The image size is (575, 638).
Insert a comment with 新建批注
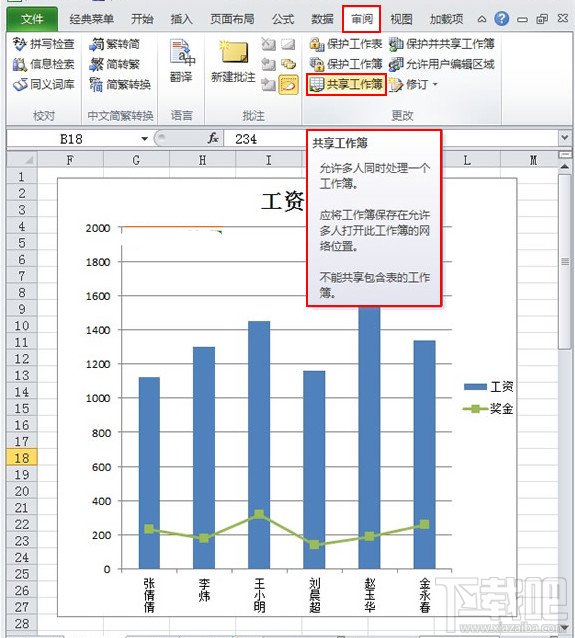233,61
